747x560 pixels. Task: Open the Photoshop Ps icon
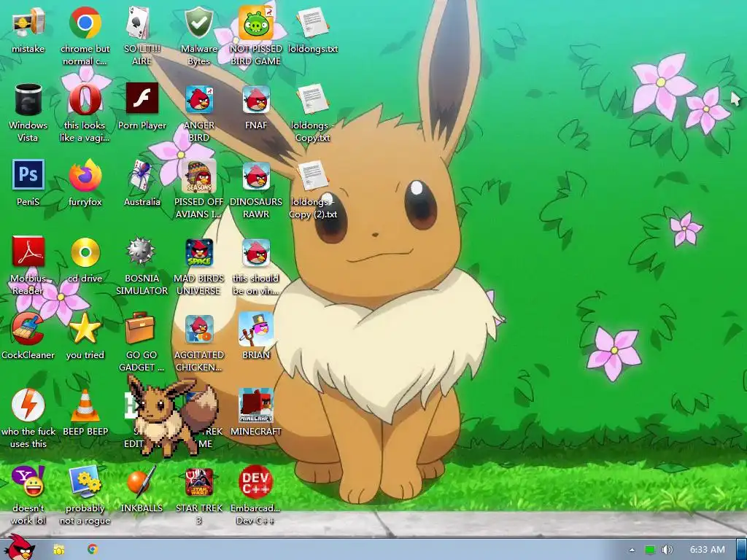pos(28,175)
